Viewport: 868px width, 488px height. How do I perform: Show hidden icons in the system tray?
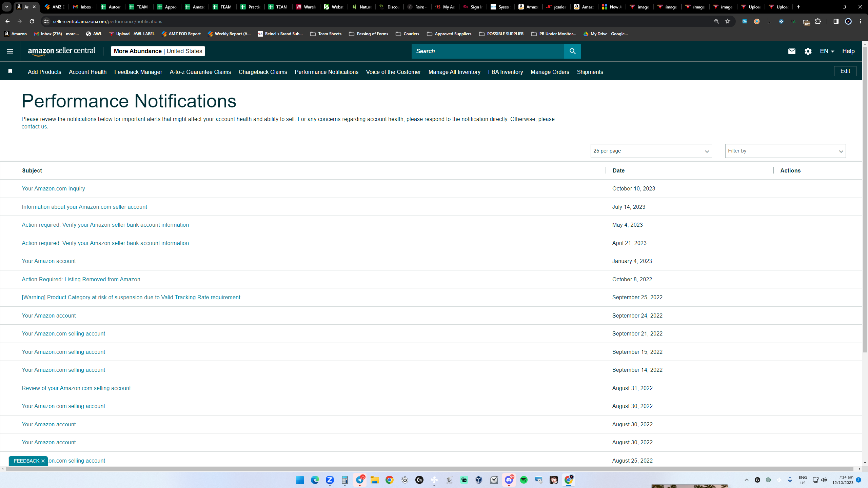point(746,480)
